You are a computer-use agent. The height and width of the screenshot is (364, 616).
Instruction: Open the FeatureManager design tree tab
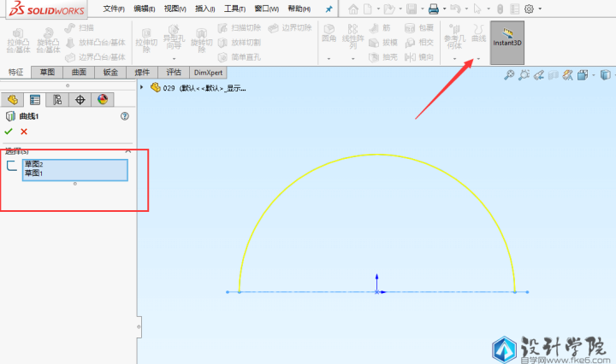[13, 100]
